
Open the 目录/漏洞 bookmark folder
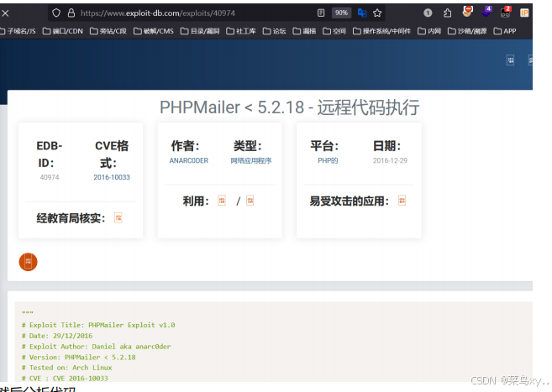coord(200,31)
